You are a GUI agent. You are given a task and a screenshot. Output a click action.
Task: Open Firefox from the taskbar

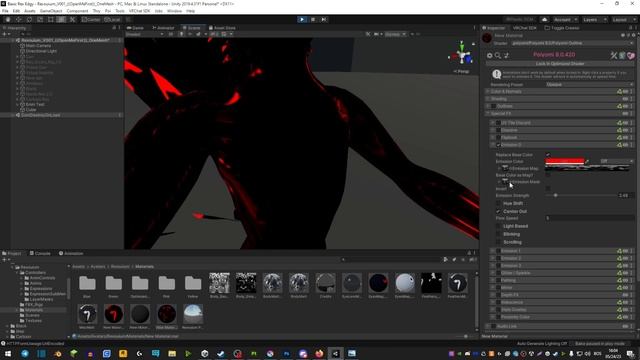319,353
